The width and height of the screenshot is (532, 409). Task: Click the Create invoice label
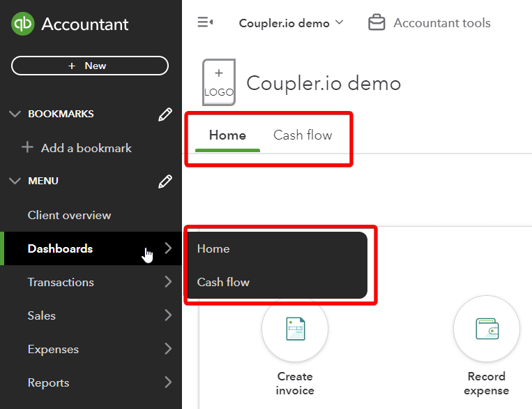295,383
